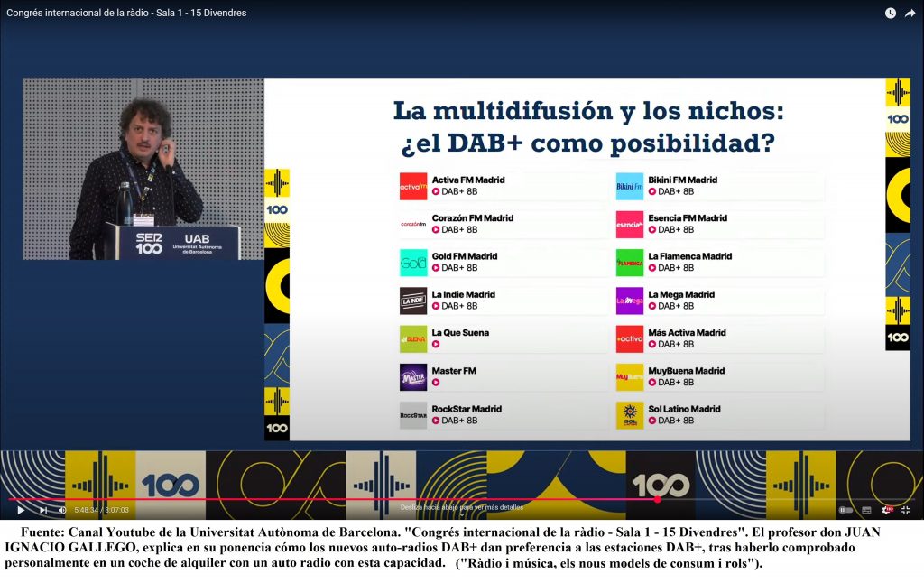Click the La Flamenca Madrid logo
Image resolution: width=924 pixels, height=583 pixels.
tap(629, 263)
